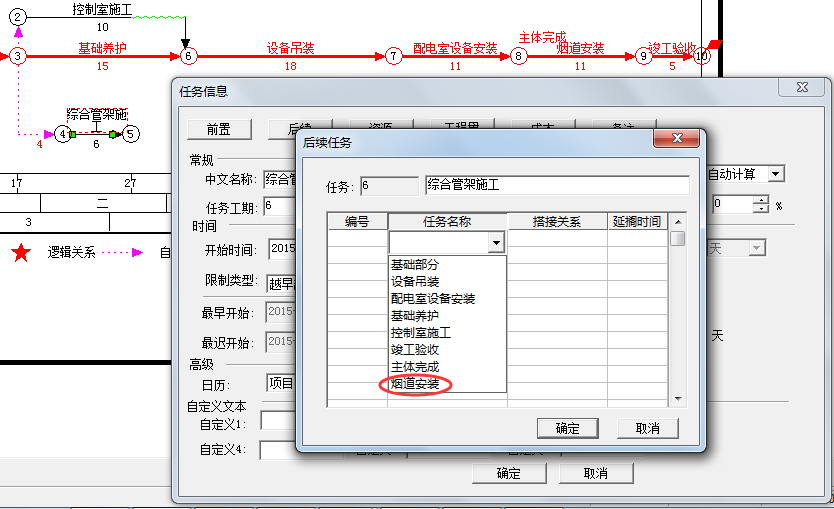Click node 7 circle on critical path
834x509 pixels.
point(394,56)
